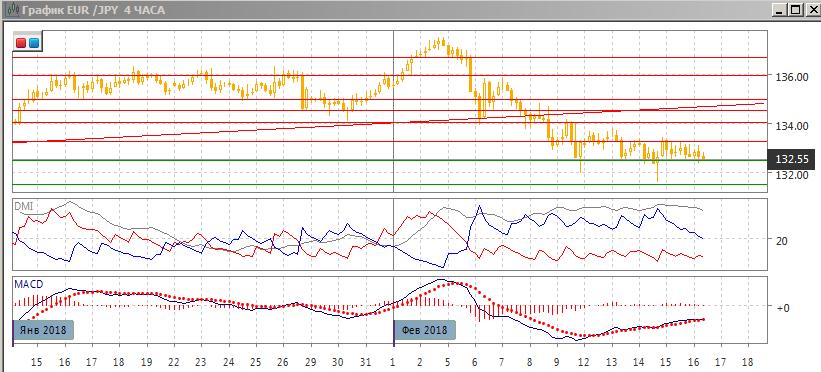Screen dimensions: 821x372
Task: Click the График EUR/JPY 4 ЧАСА title bar
Action: point(94,9)
